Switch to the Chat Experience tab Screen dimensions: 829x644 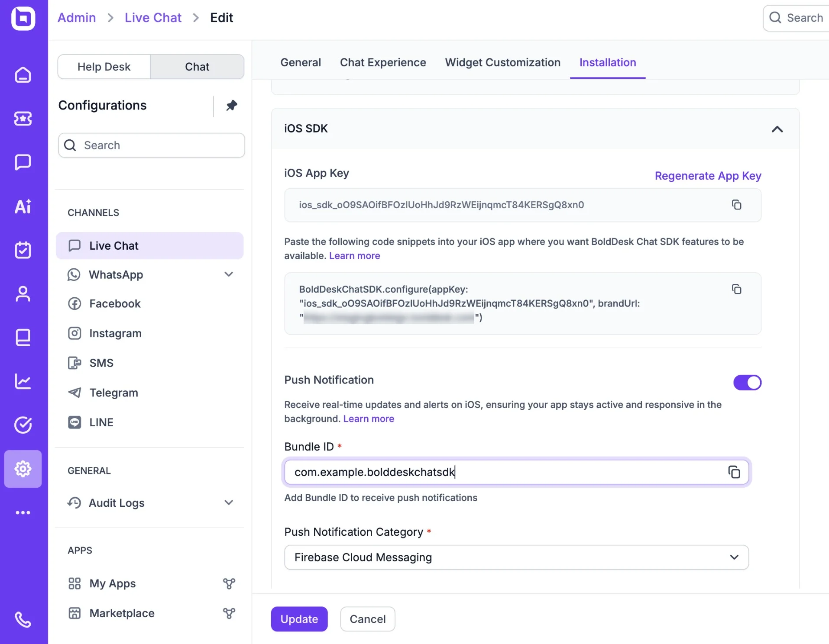383,62
